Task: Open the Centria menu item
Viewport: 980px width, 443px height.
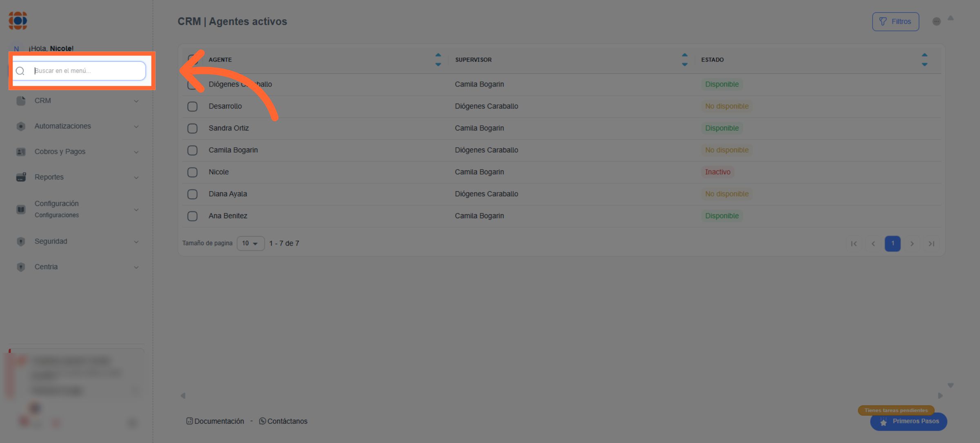Action: [46, 267]
